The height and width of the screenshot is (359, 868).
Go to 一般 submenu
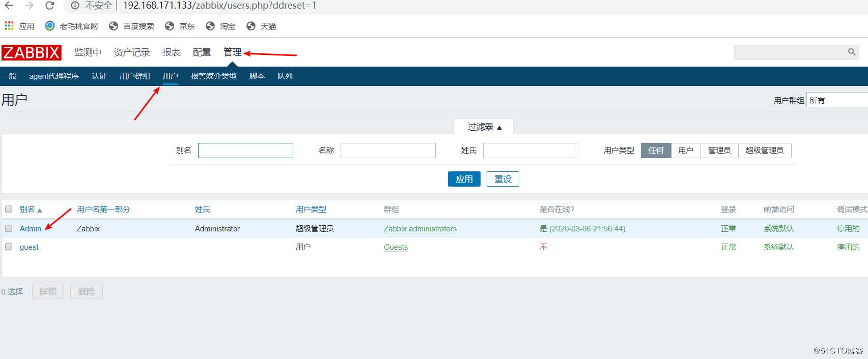click(x=9, y=76)
